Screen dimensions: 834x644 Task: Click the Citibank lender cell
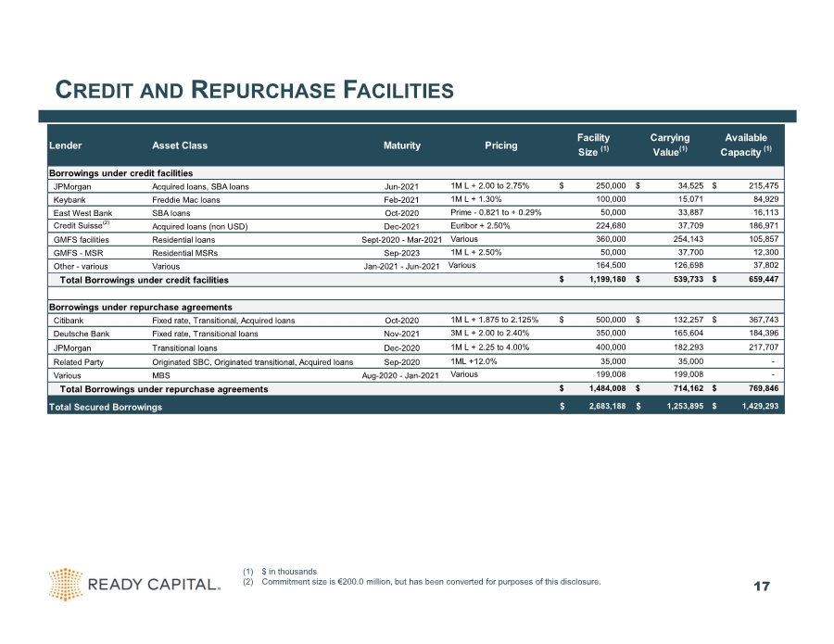(68, 321)
